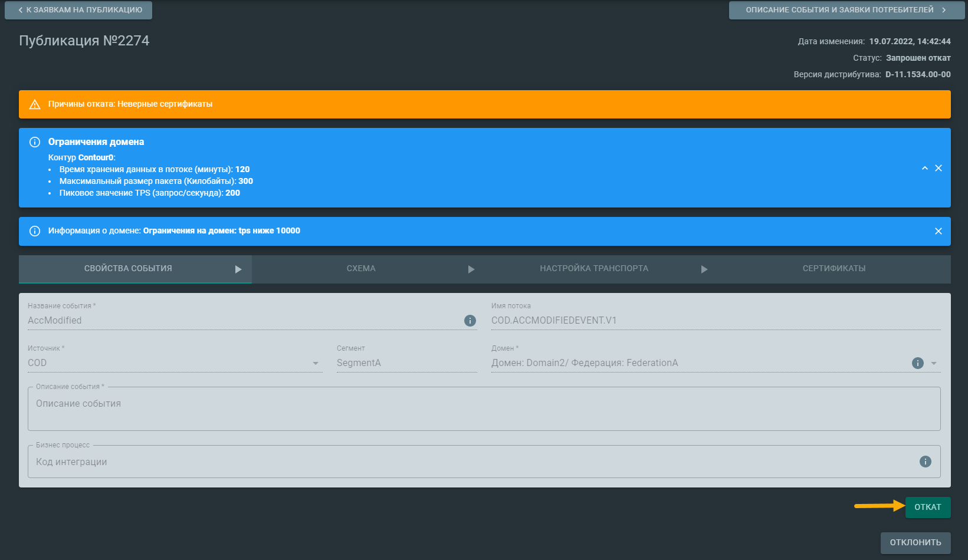Open Описание события и заявки потребителей

(x=846, y=10)
